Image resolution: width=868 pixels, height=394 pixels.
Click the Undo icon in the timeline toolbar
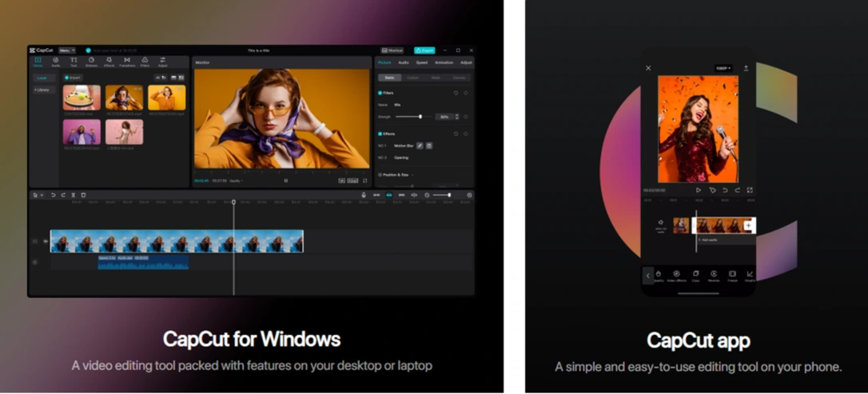(53, 195)
